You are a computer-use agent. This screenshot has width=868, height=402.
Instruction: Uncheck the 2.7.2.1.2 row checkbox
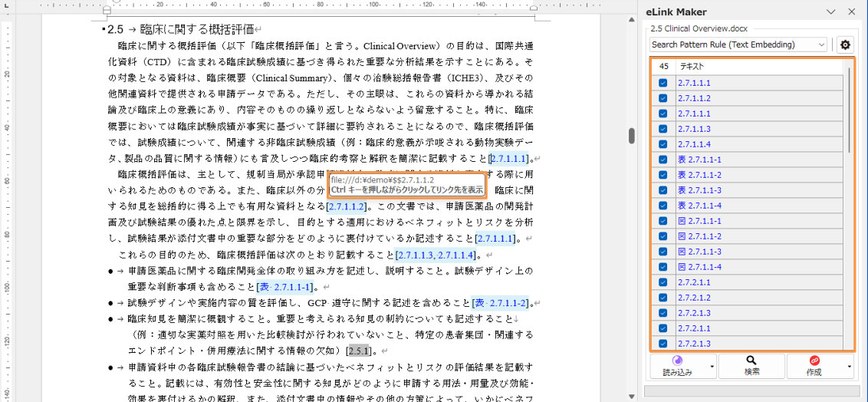click(x=663, y=298)
